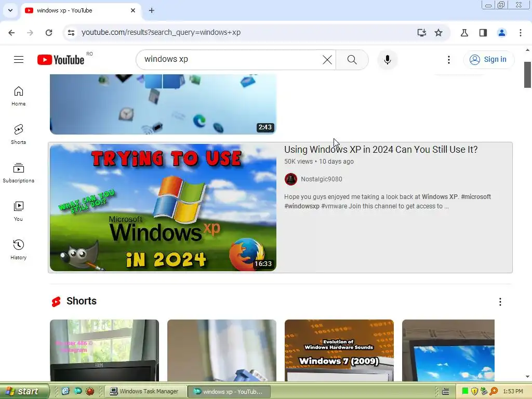Viewport: 532px width, 399px height.
Task: Clear the search query with X
Action: point(327,60)
